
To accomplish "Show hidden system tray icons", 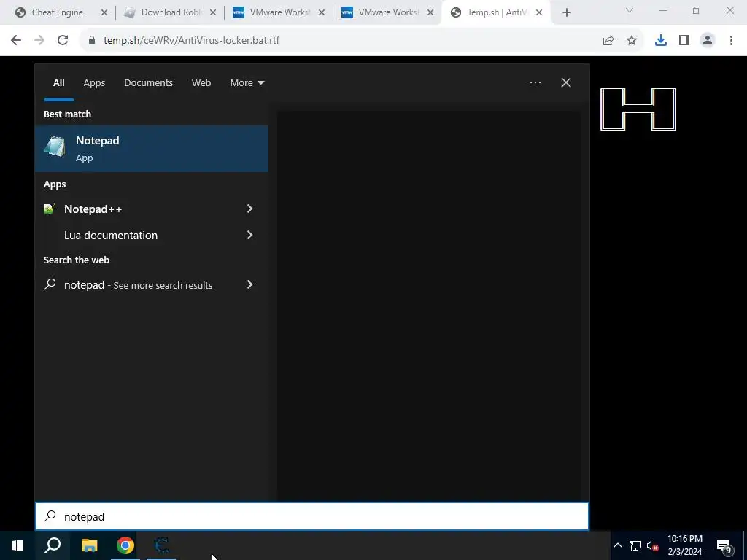I will point(617,545).
